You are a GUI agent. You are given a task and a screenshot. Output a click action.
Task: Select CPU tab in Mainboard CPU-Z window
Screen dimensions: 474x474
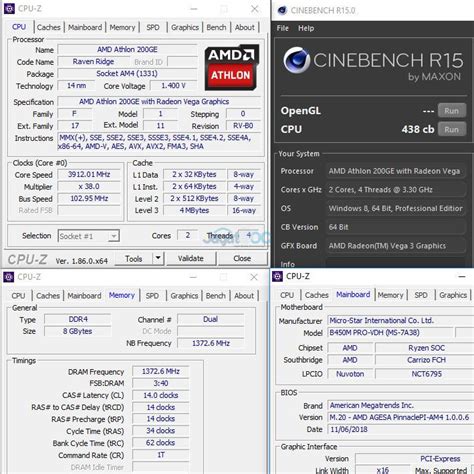[287, 295]
